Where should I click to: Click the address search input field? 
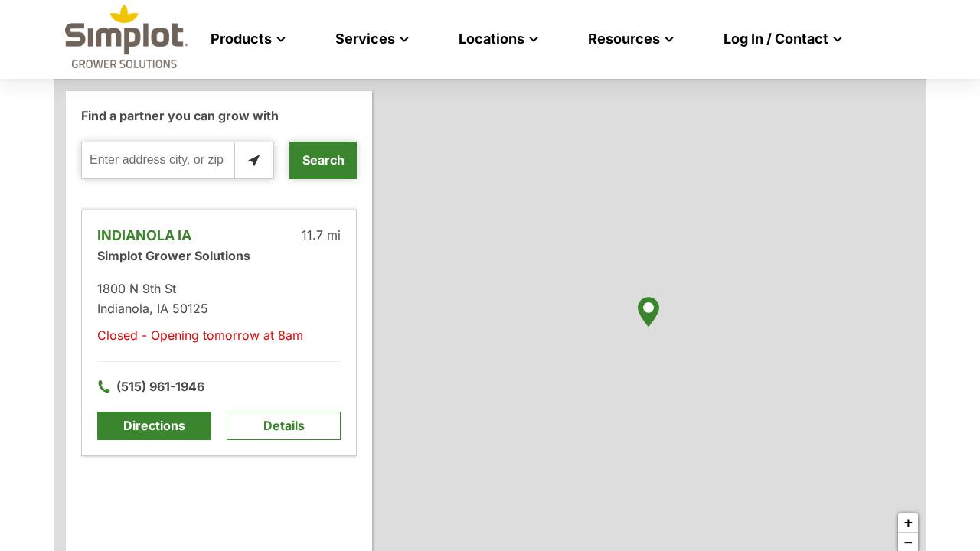click(158, 160)
